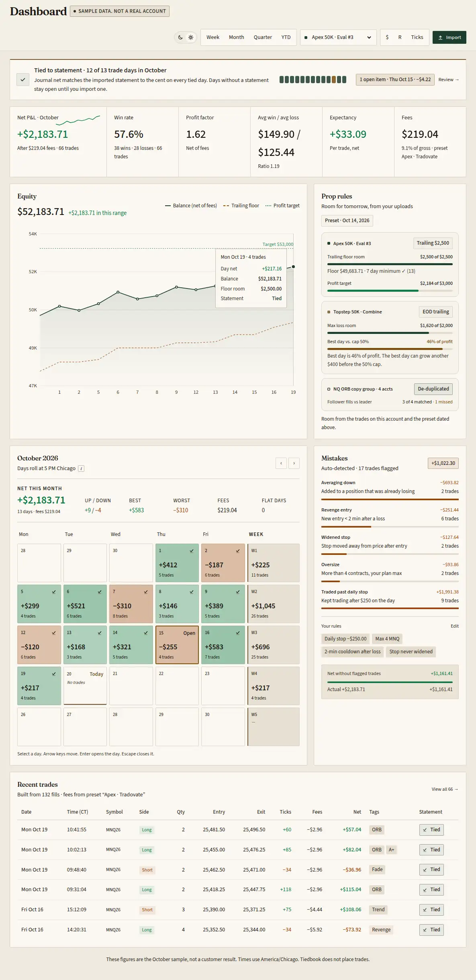Open day 16 with +$583

[223, 645]
